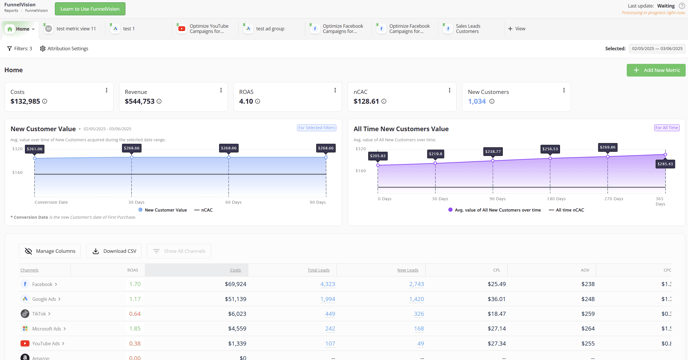The image size is (688, 360).
Task: Click the Manage Columns button
Action: pos(50,251)
